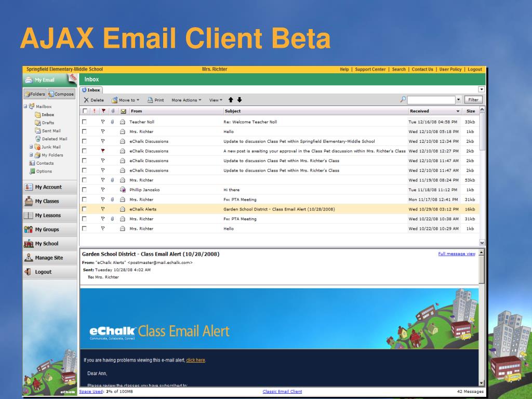Move to next message with down arrow

[240, 100]
